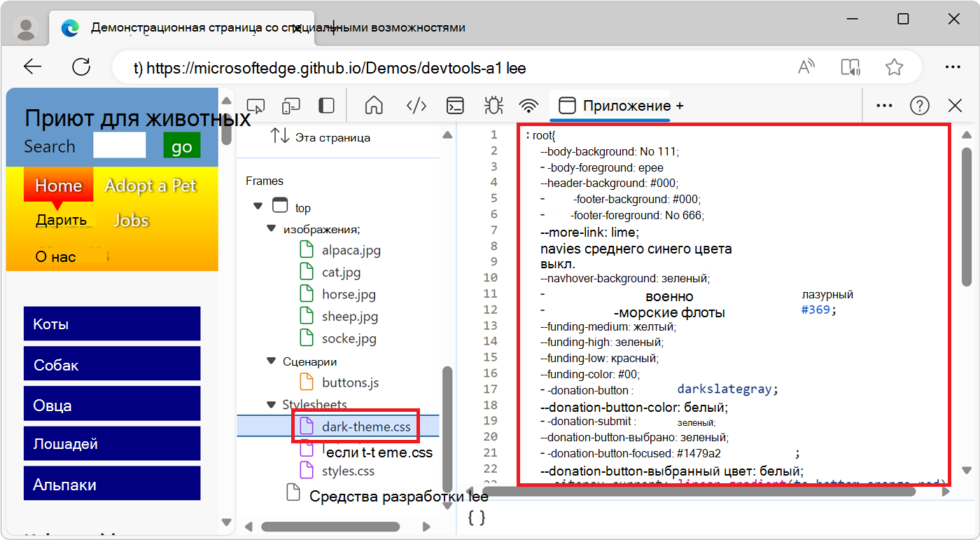Screen dimensions: 980x540
Task: Collapse the изображения folder
Action: (270, 228)
